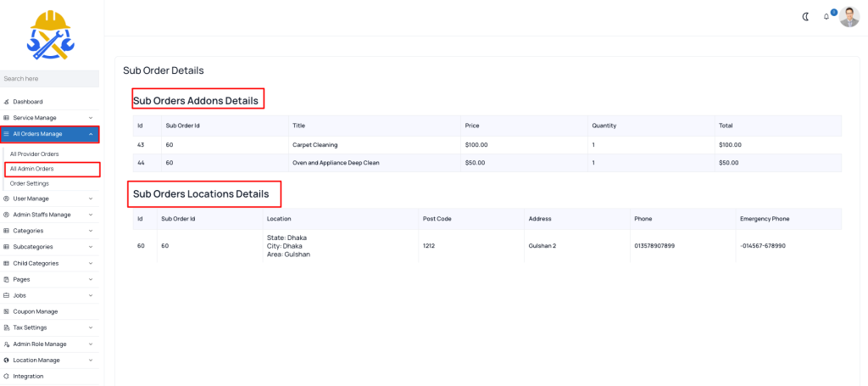Open All Provider Orders submenu link

click(34, 154)
